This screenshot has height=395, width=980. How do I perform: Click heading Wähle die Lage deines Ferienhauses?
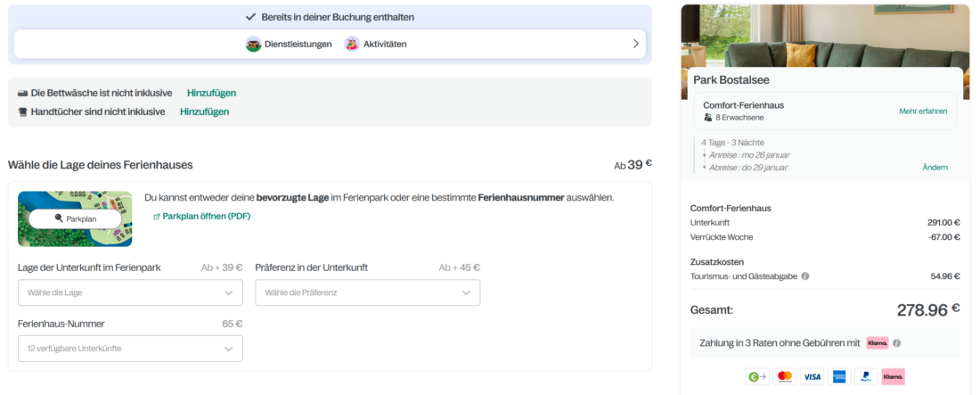tap(101, 165)
